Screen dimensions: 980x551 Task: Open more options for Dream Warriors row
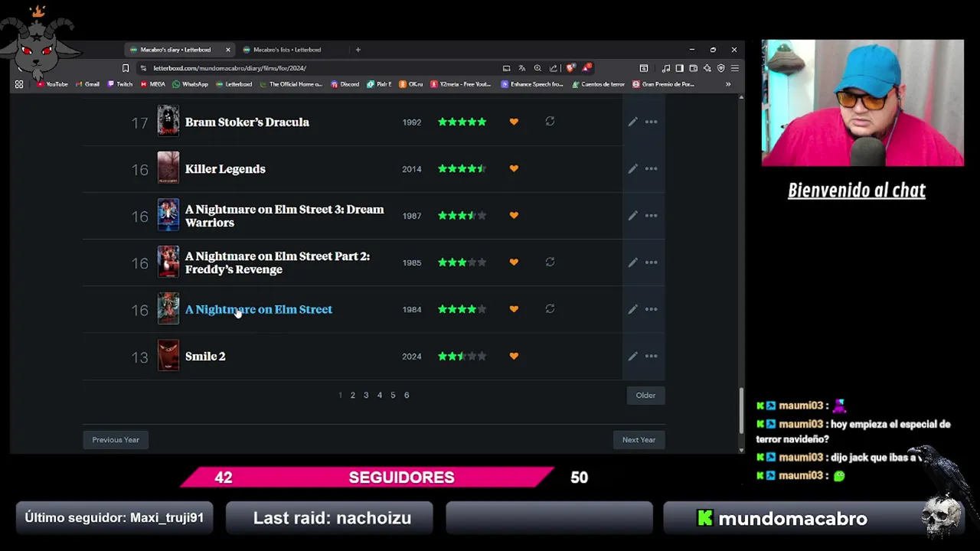tap(651, 216)
